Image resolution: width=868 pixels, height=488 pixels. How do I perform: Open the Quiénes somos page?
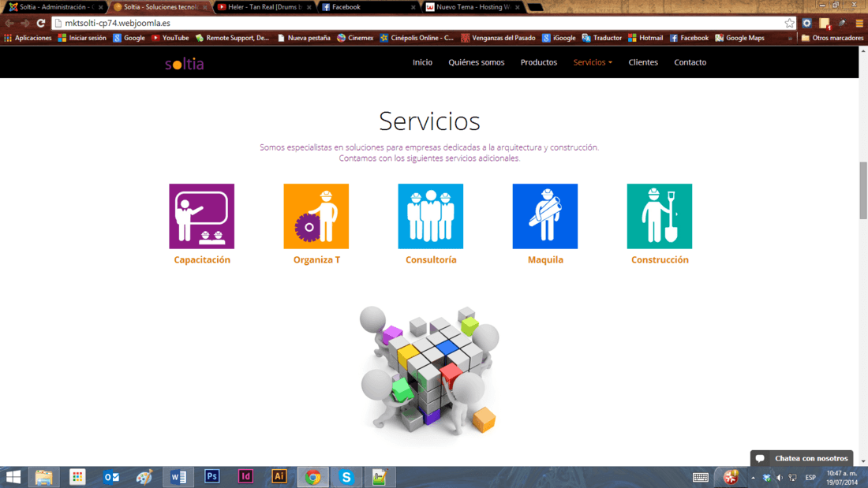476,62
